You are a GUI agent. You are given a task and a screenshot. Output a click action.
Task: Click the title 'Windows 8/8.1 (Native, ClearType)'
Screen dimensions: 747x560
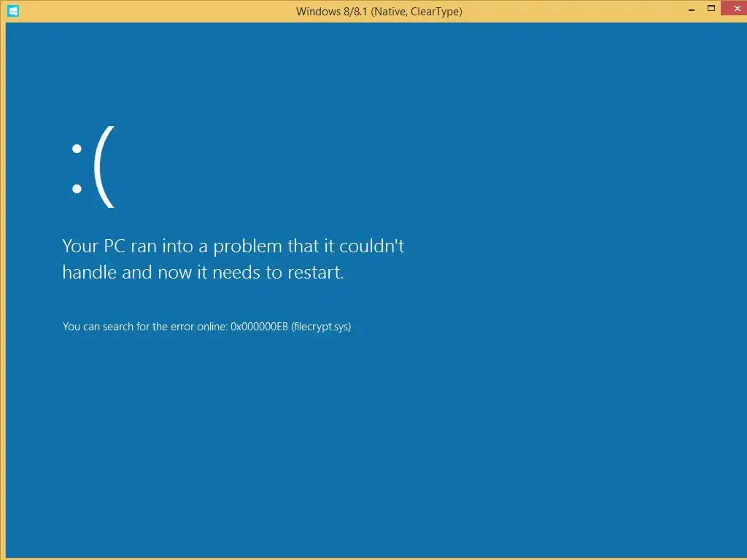379,12
